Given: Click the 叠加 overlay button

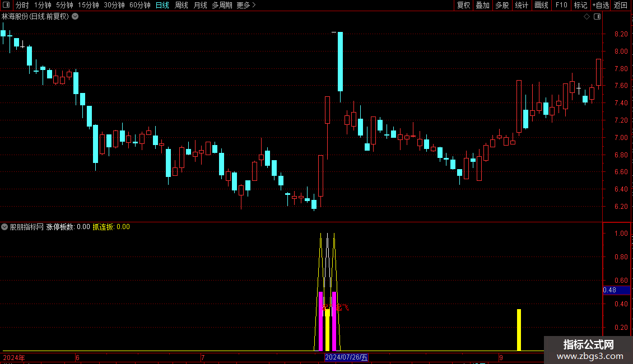Looking at the screenshot, I should 482,5.
